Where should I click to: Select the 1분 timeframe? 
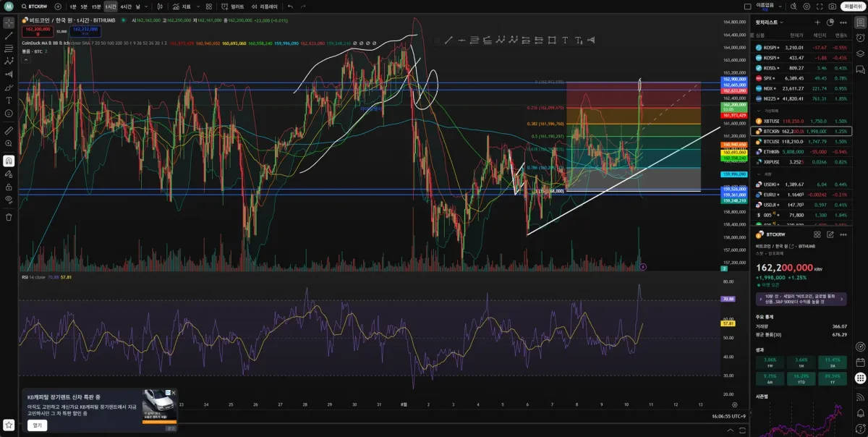[73, 7]
